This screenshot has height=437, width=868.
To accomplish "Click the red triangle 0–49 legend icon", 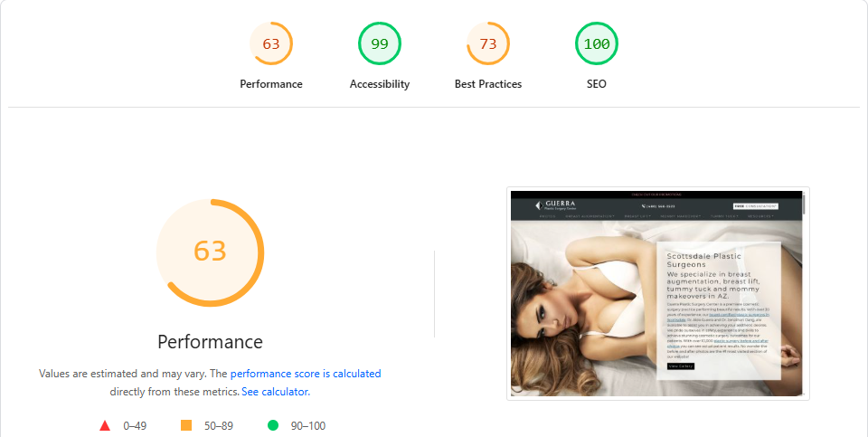I will click(105, 425).
